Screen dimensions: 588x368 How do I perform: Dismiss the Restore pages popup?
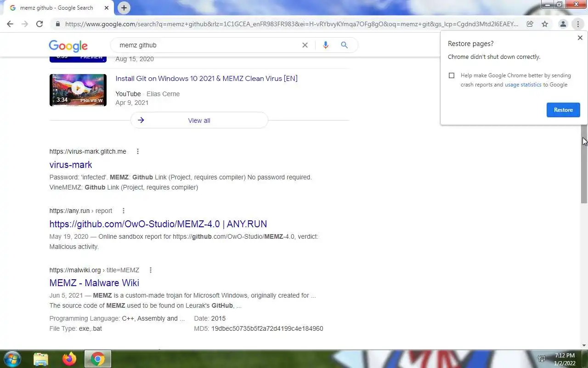tap(580, 38)
